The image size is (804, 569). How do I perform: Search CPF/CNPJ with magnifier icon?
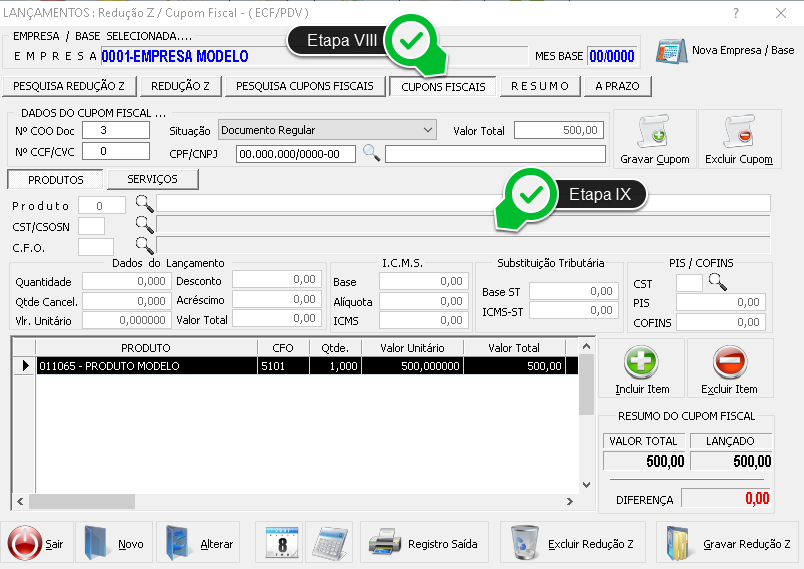pyautogui.click(x=371, y=153)
